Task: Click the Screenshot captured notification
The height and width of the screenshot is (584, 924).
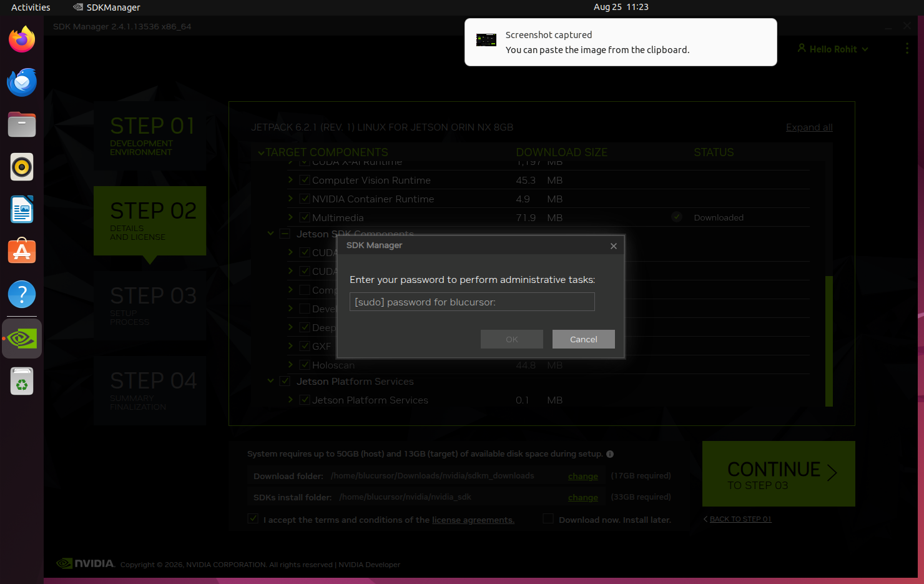Action: (x=621, y=42)
